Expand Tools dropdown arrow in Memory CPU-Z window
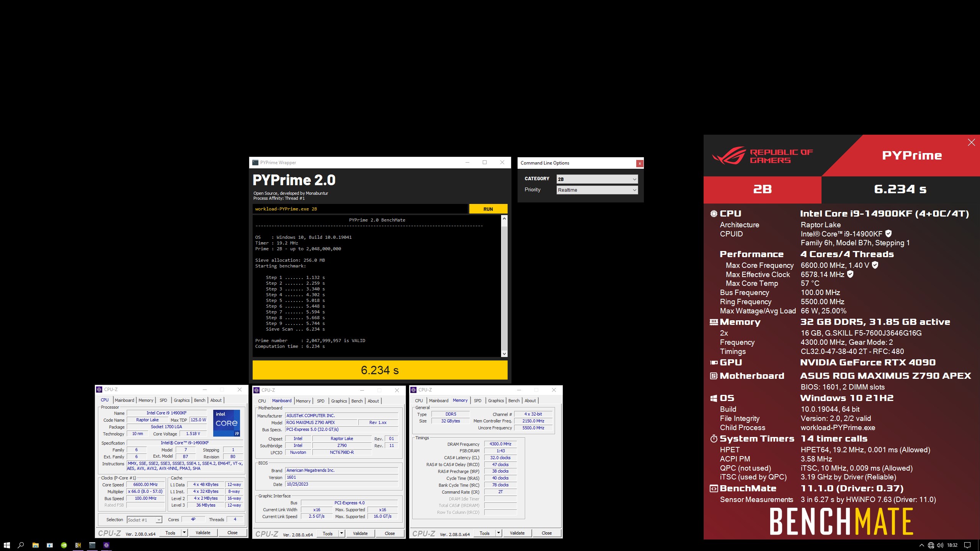Image resolution: width=980 pixels, height=551 pixels. coord(498,533)
